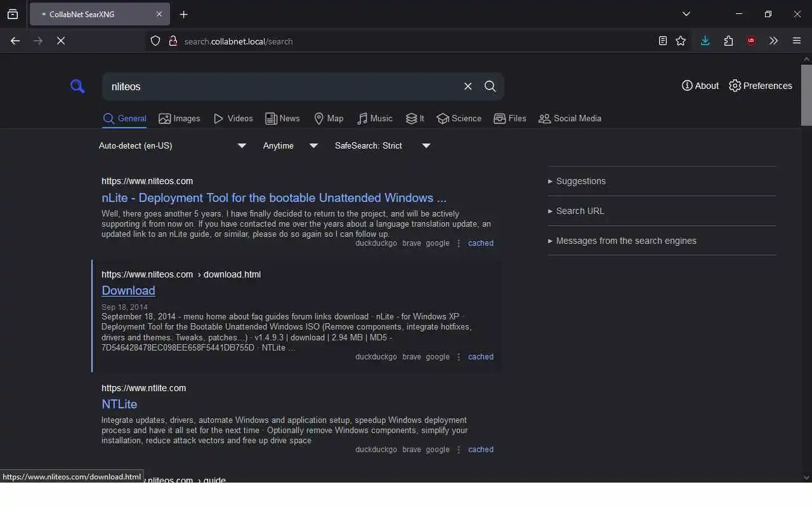The image size is (812, 508).
Task: Open the extensions puzzle icon
Action: (728, 41)
